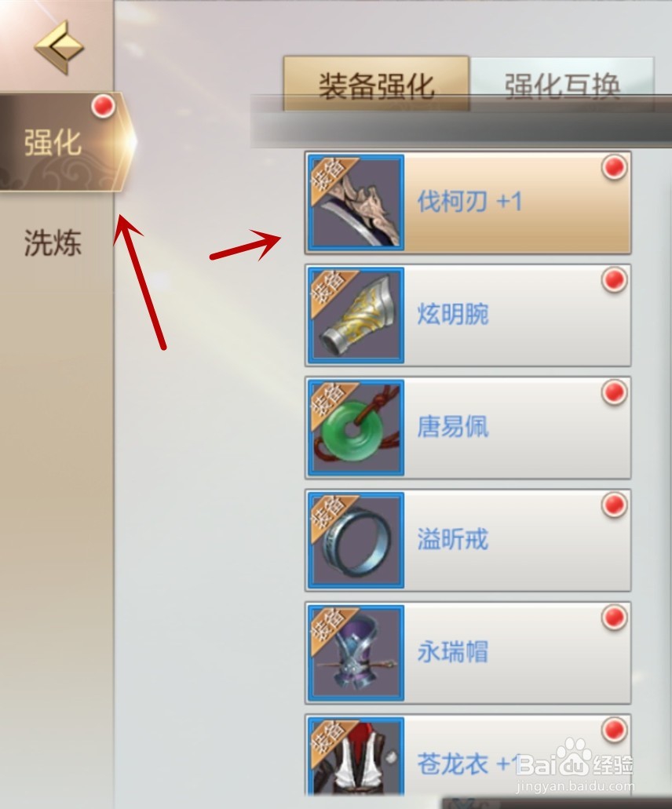Select the 溢昕戒 ring icon

tap(356, 540)
